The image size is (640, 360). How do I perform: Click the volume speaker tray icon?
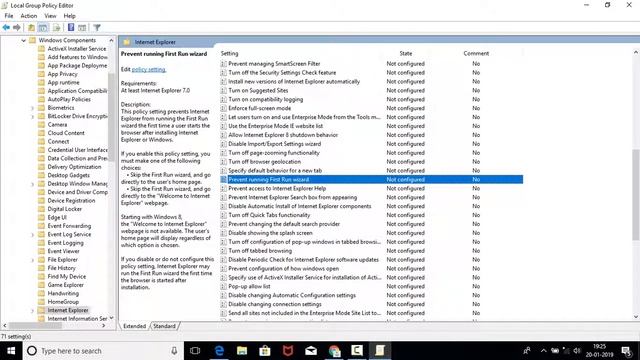(x=577, y=351)
